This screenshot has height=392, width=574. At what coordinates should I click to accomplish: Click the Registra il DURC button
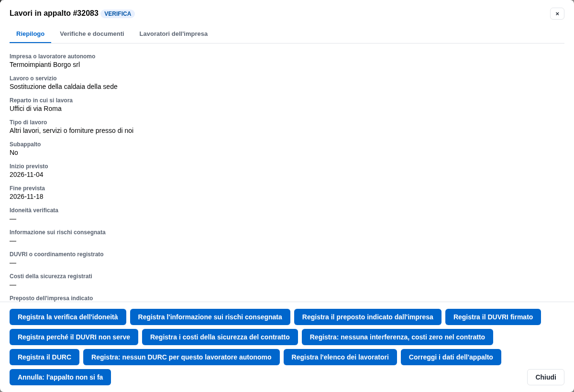point(44,357)
